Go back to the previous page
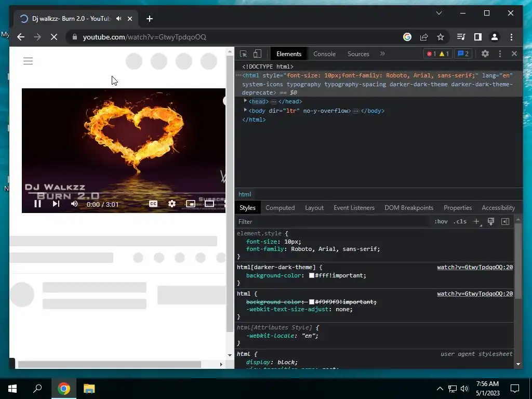 (x=21, y=37)
